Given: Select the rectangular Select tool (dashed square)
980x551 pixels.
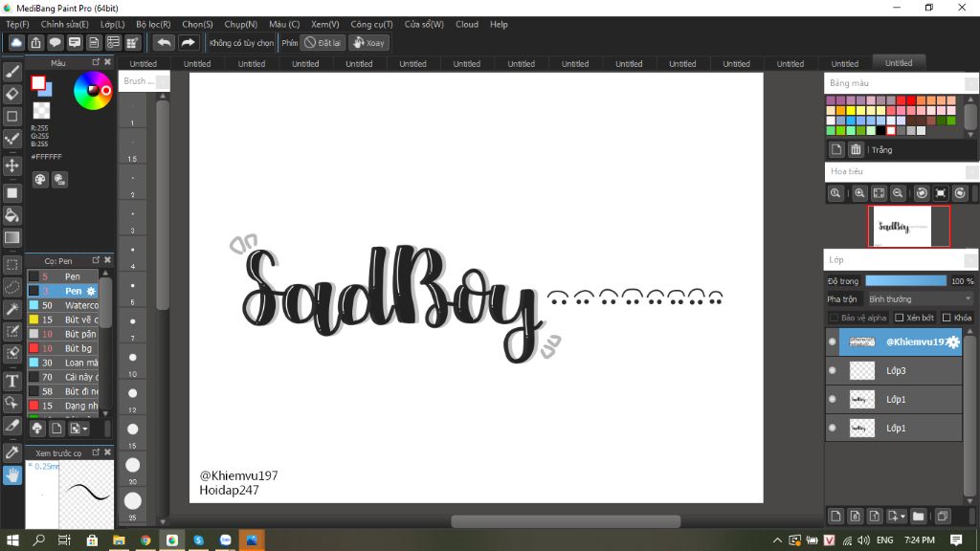Looking at the screenshot, I should point(11,265).
